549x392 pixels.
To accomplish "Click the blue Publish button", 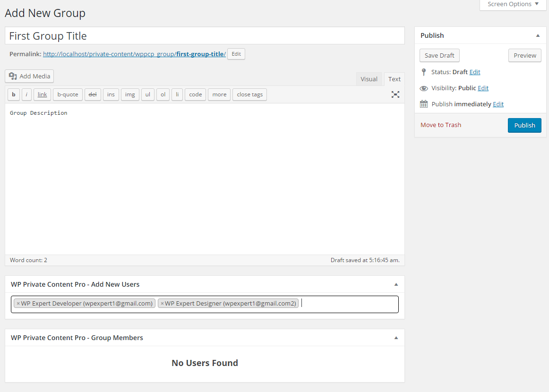I will tap(524, 125).
